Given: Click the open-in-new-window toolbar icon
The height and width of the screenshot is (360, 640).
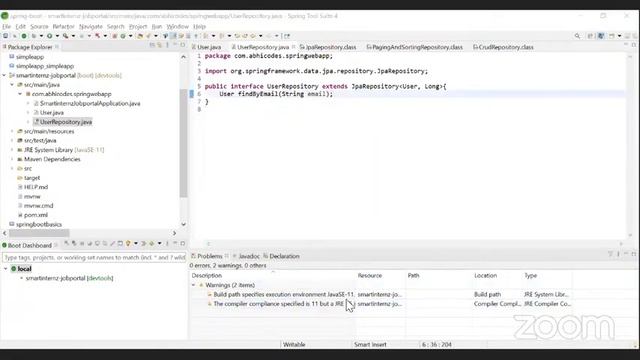Looking at the screenshot, I should [287, 36].
